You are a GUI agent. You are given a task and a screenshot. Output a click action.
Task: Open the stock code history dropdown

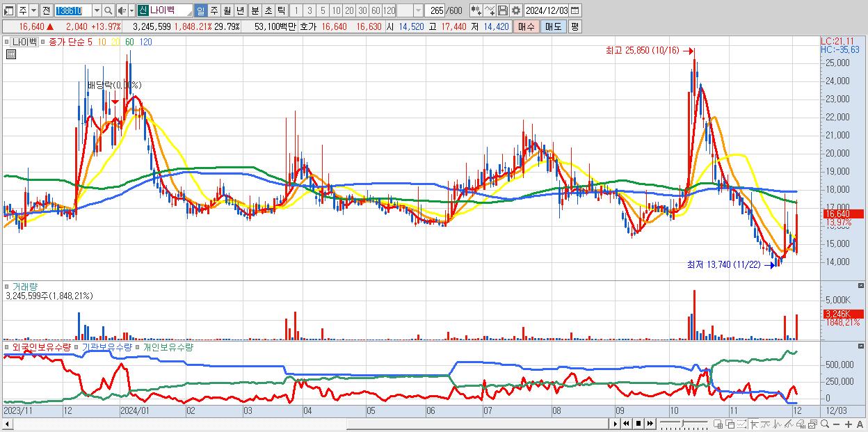(x=96, y=10)
